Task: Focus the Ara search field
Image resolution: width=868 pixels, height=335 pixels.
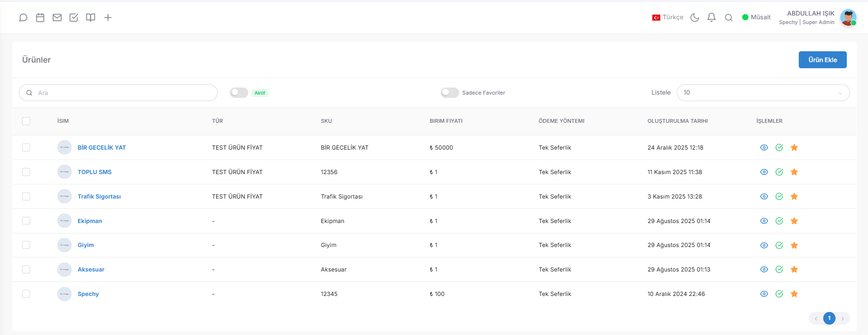Action: pos(118,93)
